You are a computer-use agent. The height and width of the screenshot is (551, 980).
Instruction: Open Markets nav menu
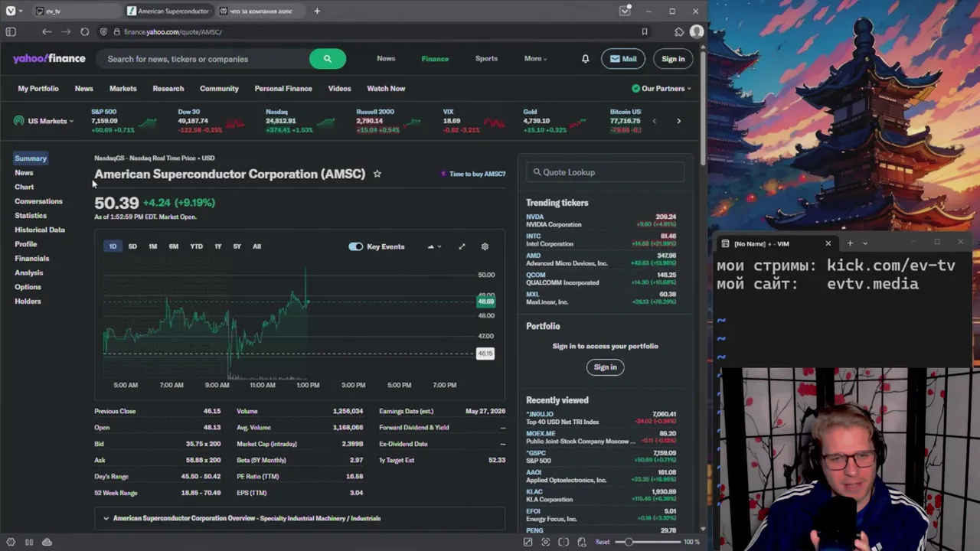coord(122,89)
